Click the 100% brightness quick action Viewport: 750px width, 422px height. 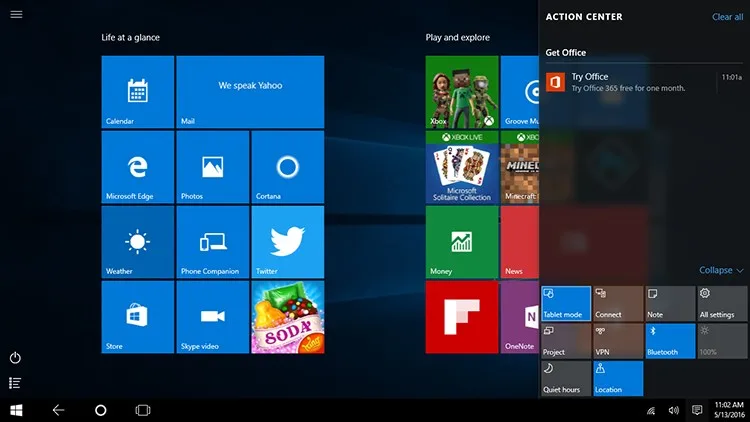[x=722, y=341]
